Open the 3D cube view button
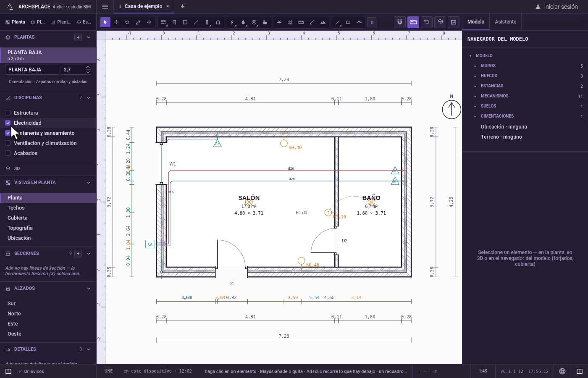This screenshot has height=378, width=588. pyautogui.click(x=440, y=22)
